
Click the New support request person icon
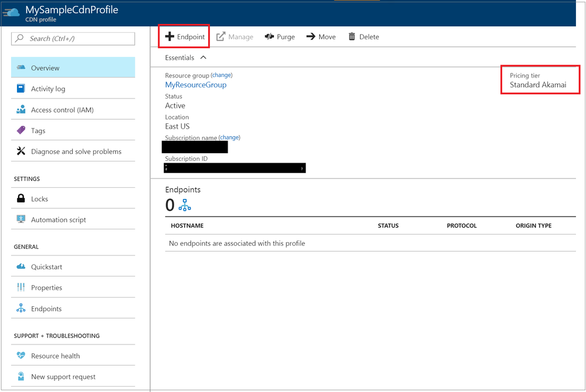pyautogui.click(x=21, y=376)
